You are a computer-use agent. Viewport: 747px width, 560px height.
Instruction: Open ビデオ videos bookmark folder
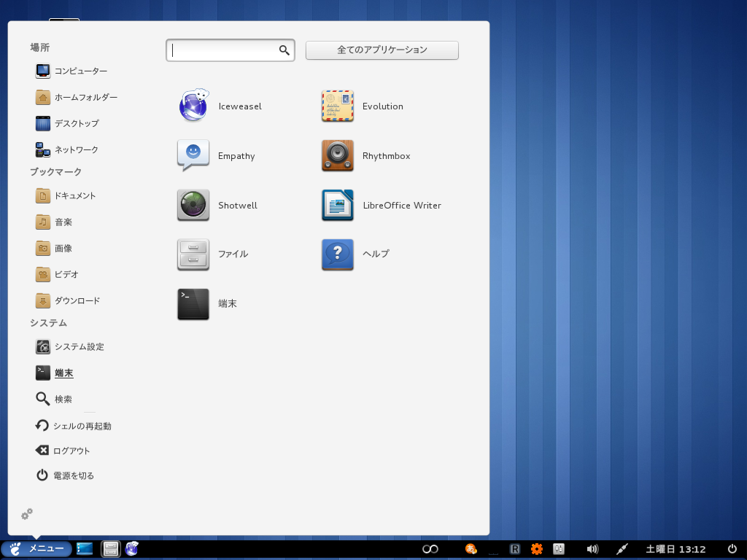tap(57, 274)
